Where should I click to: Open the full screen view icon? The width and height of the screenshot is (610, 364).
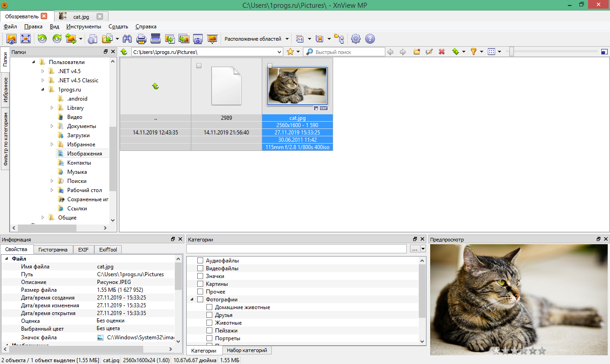(x=25, y=39)
